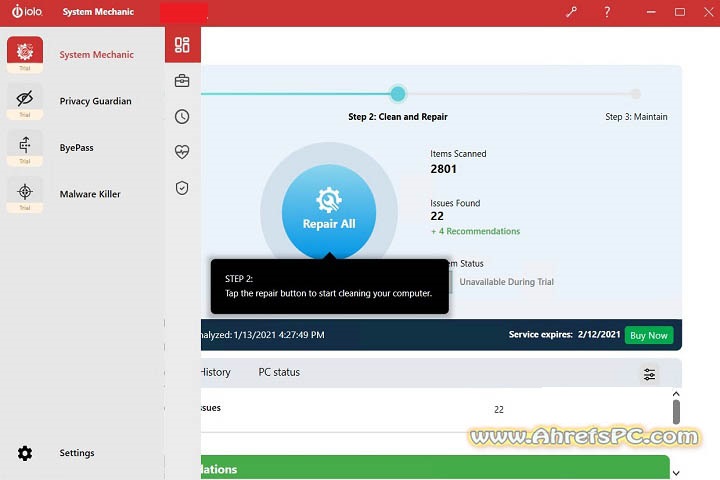Screen dimensions: 720x480
Task: Click the Step 3: Maintain label
Action: [x=636, y=117]
